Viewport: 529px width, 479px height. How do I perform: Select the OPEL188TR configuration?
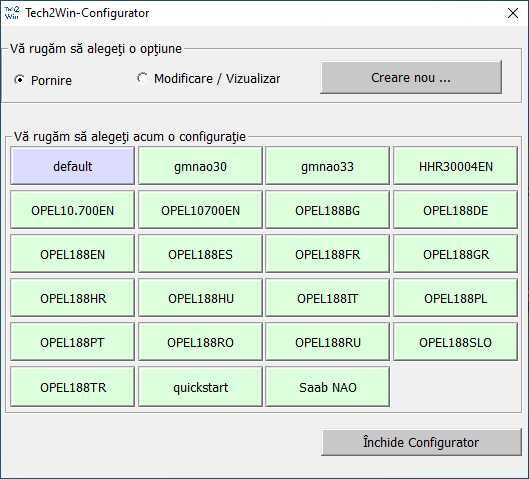coord(73,387)
